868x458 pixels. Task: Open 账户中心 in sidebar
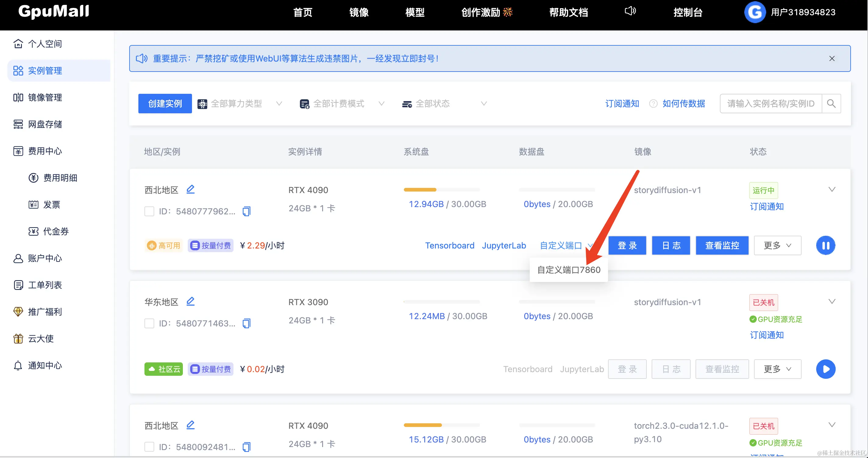click(x=59, y=258)
